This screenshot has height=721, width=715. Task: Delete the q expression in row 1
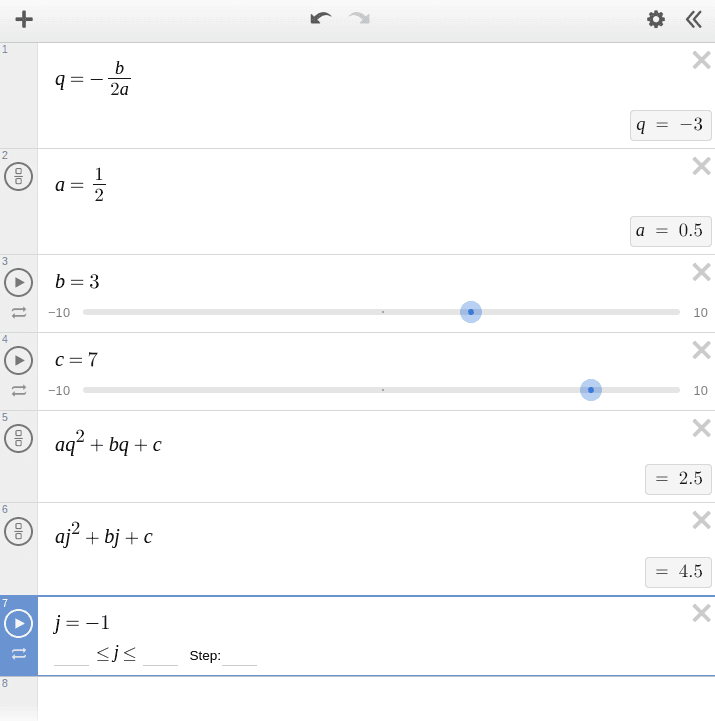(x=701, y=61)
